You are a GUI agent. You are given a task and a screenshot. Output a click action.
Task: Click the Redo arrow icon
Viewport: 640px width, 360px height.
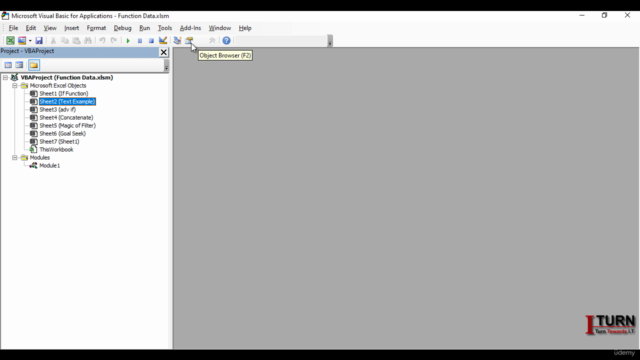[x=114, y=40]
